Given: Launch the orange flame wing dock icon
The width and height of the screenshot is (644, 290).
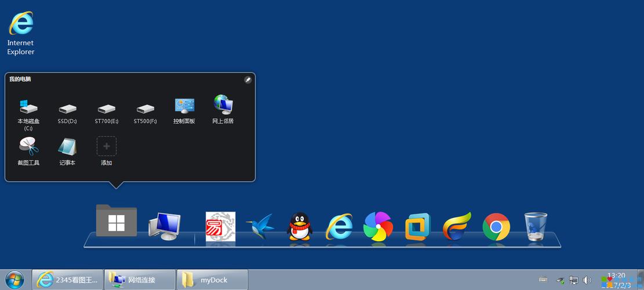Looking at the screenshot, I should click(x=457, y=226).
